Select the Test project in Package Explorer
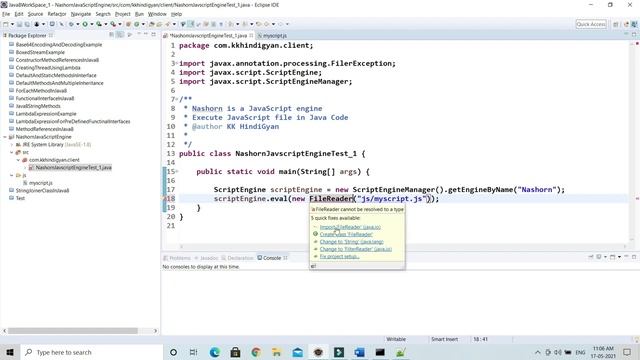The width and height of the screenshot is (640, 360). point(20,198)
